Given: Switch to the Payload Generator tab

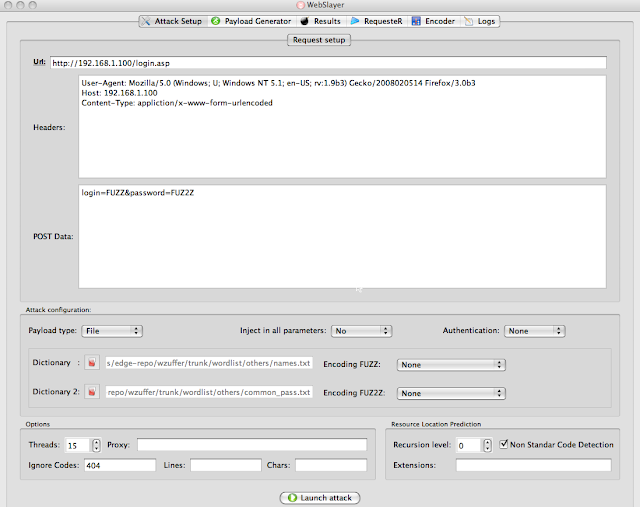Looking at the screenshot, I should tap(251, 21).
